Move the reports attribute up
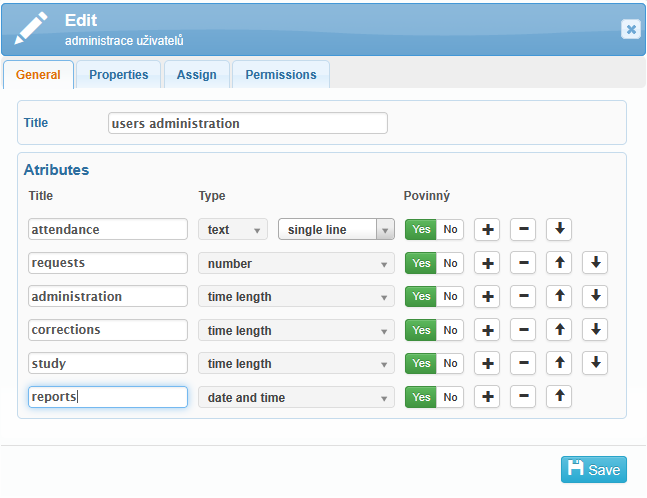This screenshot has height=498, width=647. click(559, 397)
